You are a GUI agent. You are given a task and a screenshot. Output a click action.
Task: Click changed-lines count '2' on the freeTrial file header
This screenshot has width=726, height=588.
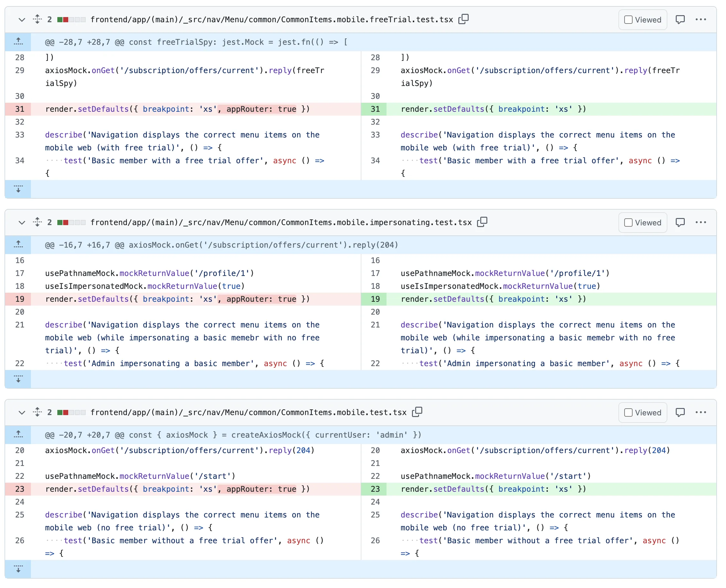point(50,20)
